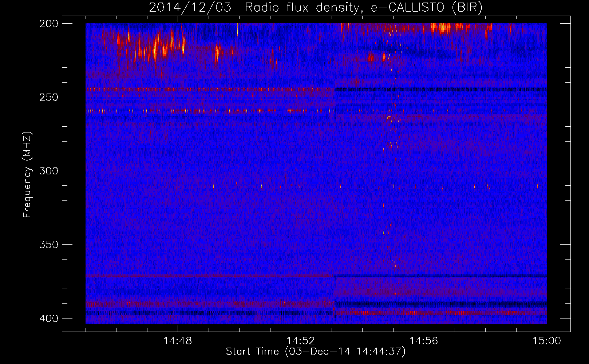Click the 14:48 time tick label
This screenshot has width=589, height=364.
(178, 341)
